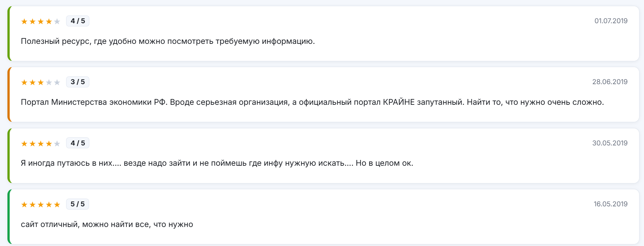Click the 5 / 5 rating badge

[x=77, y=204]
